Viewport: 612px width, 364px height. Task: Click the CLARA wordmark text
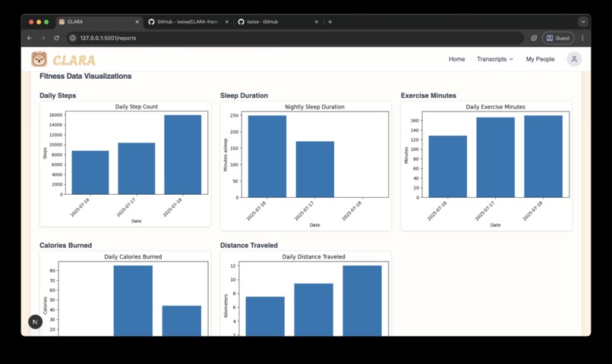pos(74,61)
